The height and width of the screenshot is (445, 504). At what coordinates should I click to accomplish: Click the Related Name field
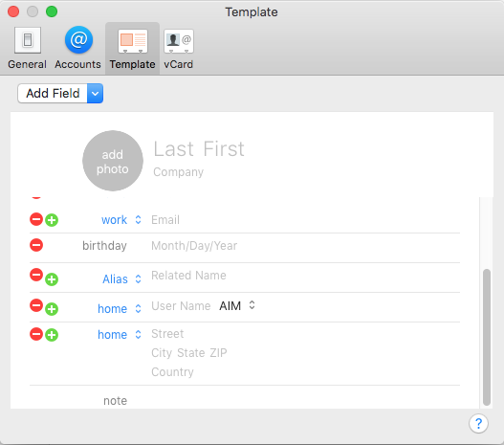(x=188, y=276)
